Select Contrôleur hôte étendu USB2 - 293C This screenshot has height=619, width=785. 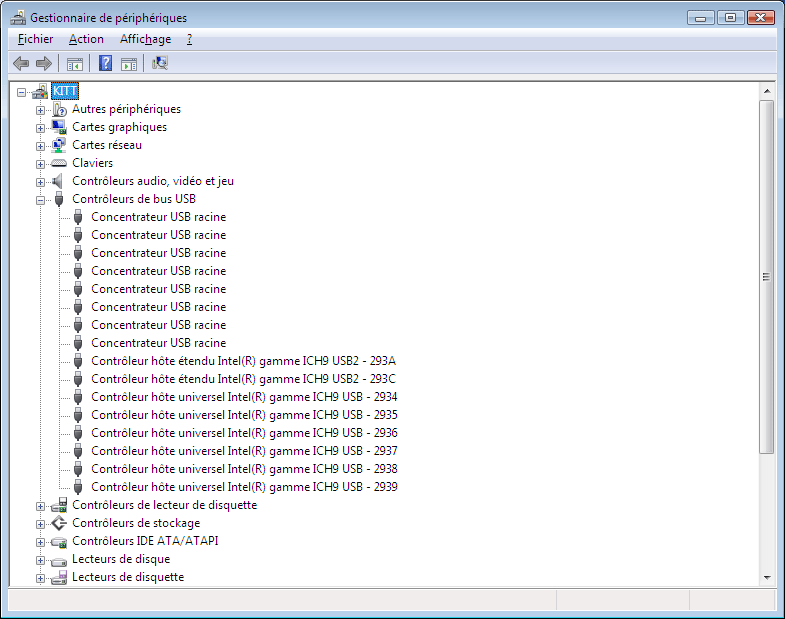click(243, 379)
